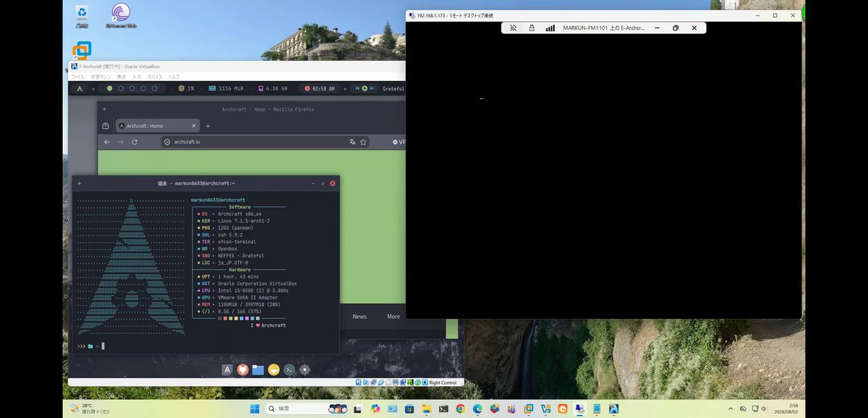Click the disk icon showing 6.38 GB

point(260,88)
